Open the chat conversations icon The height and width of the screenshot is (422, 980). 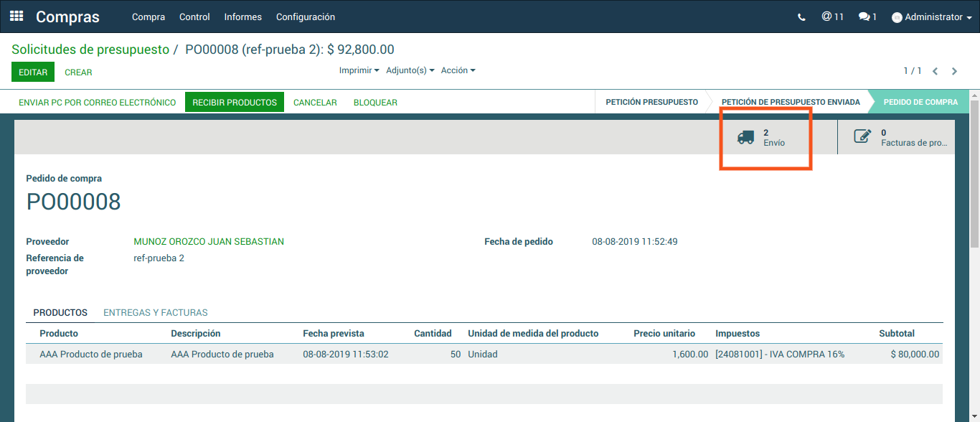point(867,17)
